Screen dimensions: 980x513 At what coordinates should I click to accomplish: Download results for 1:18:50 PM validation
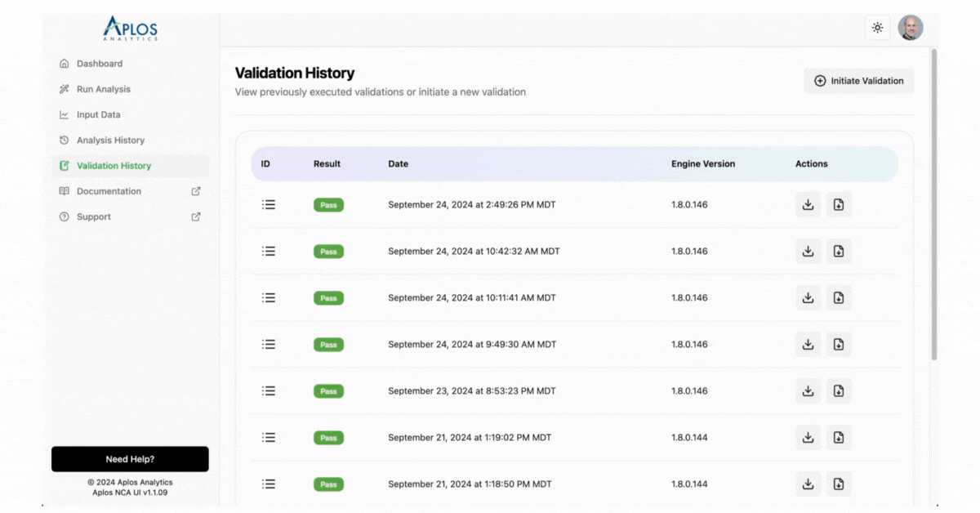pos(808,484)
